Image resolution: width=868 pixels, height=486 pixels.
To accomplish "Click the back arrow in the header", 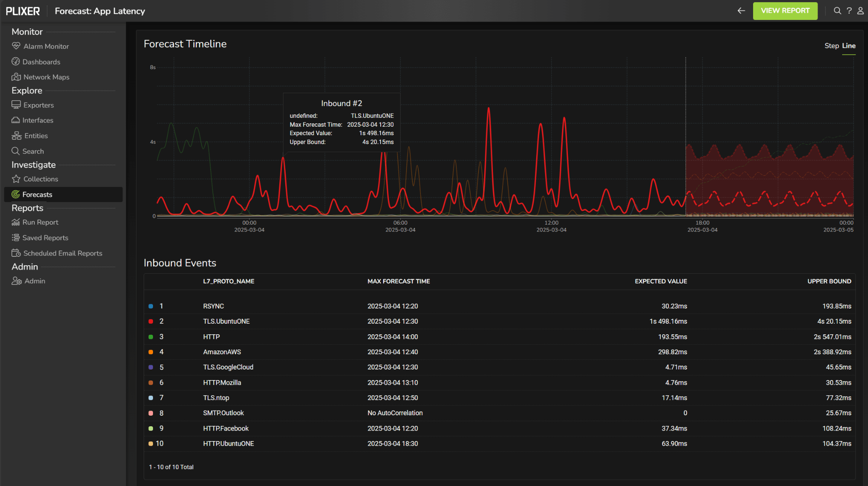I will click(740, 11).
